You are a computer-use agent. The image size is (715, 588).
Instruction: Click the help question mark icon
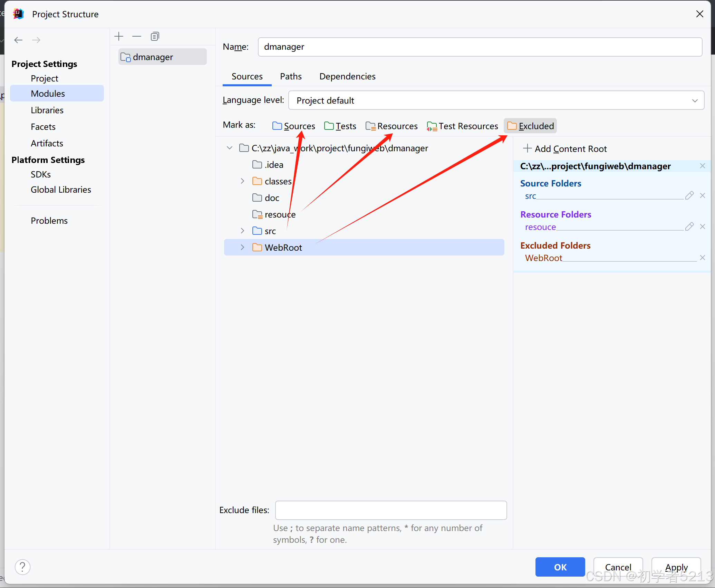pos(22,567)
